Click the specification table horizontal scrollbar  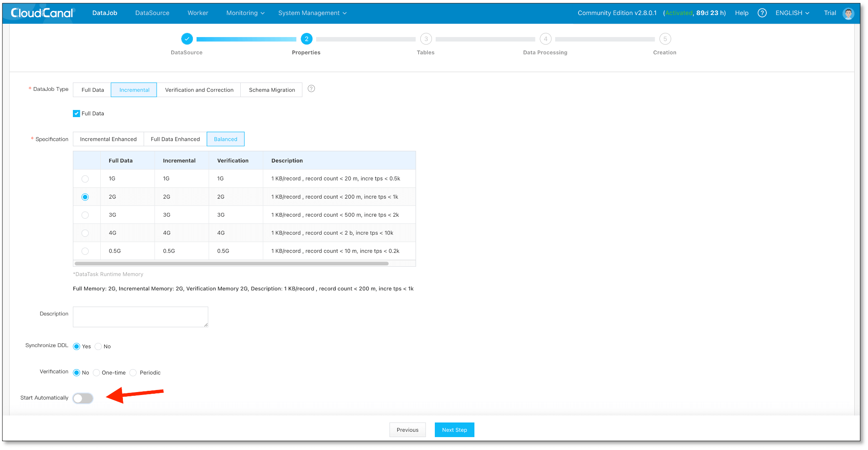[x=232, y=263]
